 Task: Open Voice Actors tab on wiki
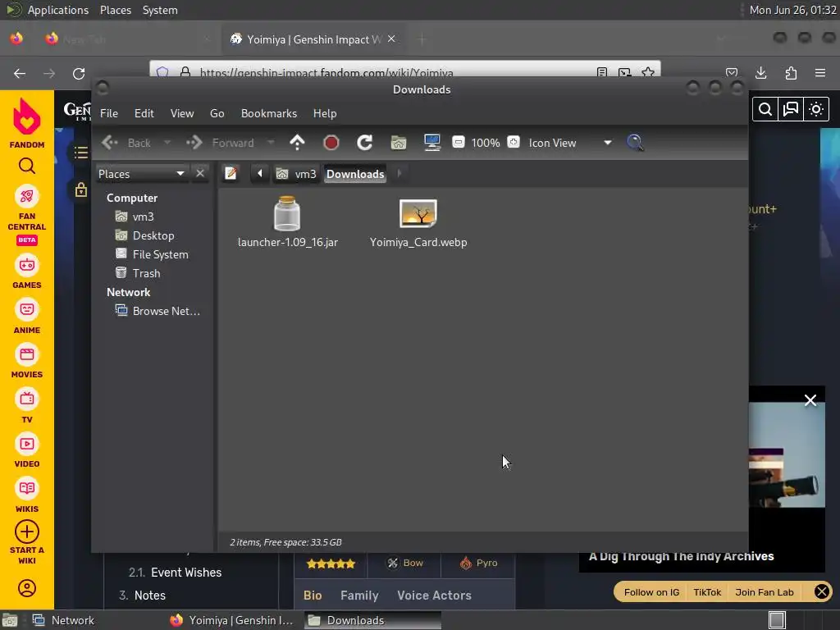(x=435, y=596)
